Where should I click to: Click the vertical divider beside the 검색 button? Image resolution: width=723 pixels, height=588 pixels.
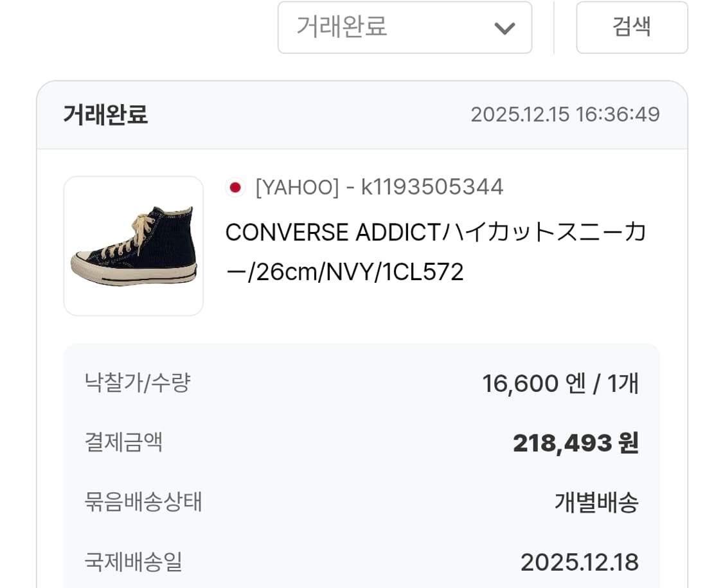(554, 28)
